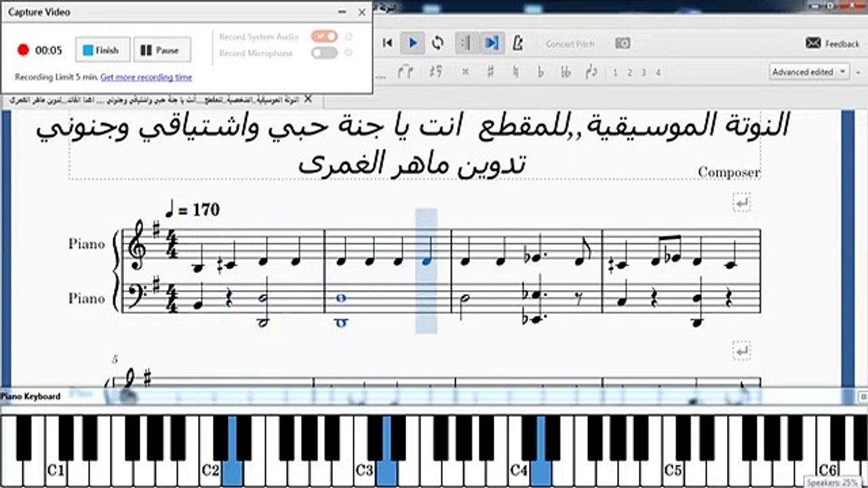Click the line break icon next to measure 5

coord(743,350)
